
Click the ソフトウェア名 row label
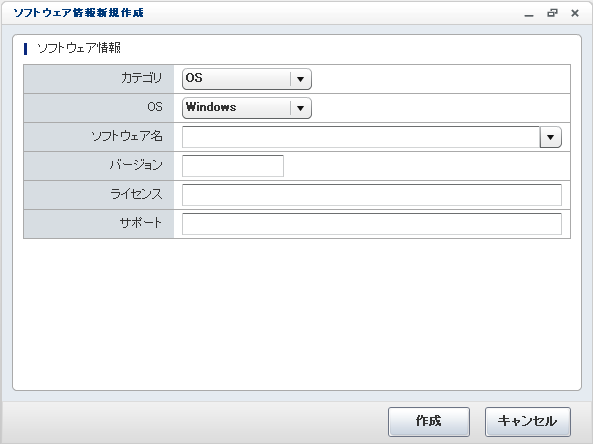(127, 136)
